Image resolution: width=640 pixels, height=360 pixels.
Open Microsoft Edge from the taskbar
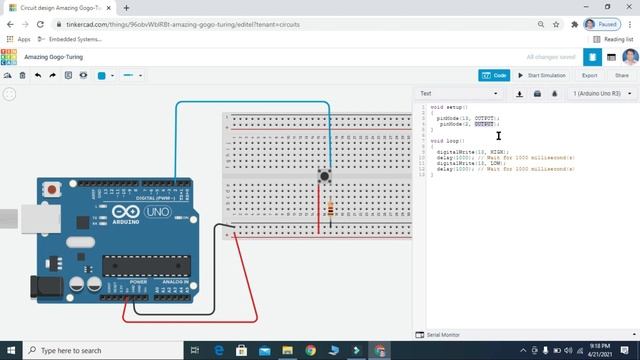(219, 351)
